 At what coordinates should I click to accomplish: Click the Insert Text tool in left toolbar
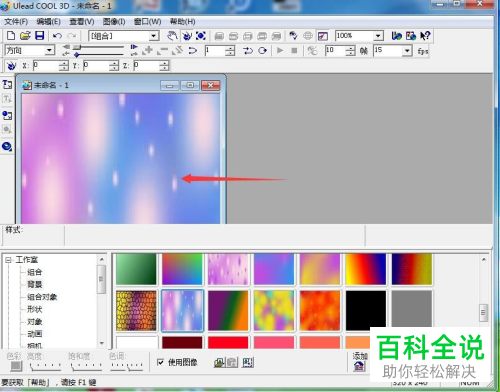[7, 84]
